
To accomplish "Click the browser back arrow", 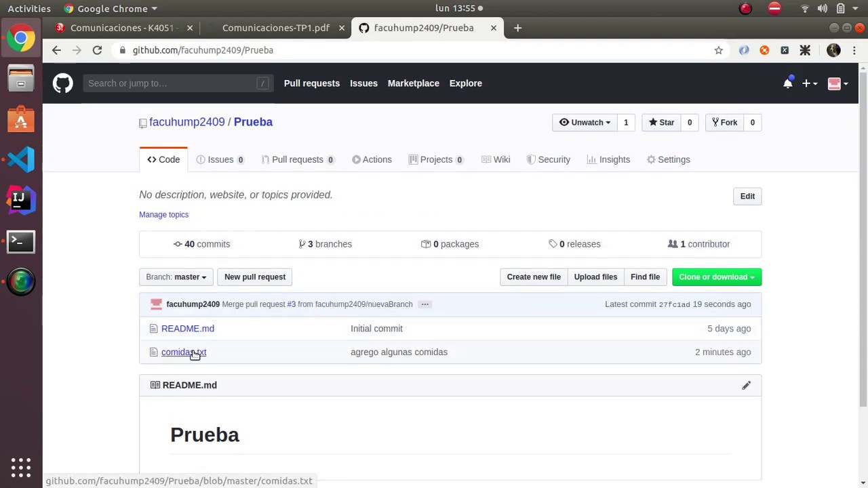I will coord(56,50).
